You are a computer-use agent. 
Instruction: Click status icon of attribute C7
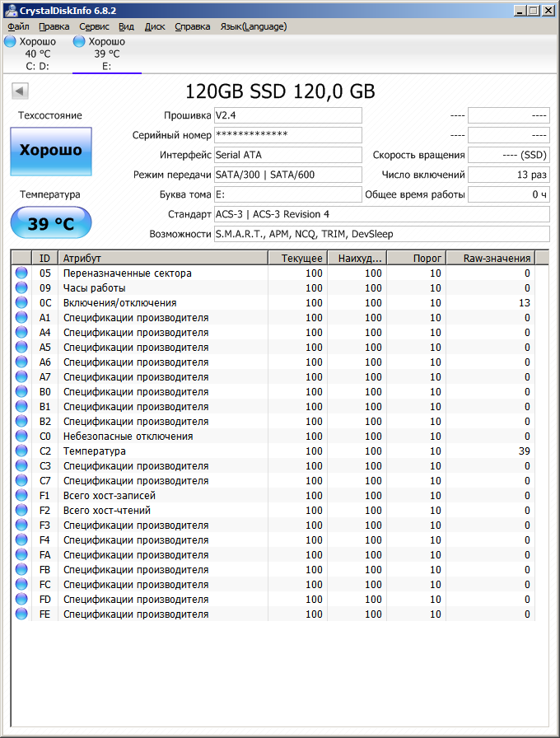(21, 480)
